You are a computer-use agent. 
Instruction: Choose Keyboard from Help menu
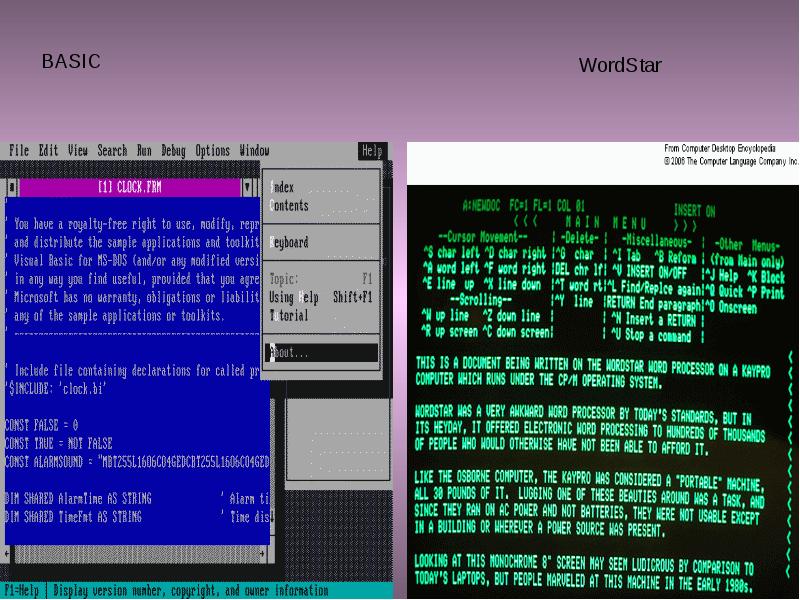tap(321, 242)
